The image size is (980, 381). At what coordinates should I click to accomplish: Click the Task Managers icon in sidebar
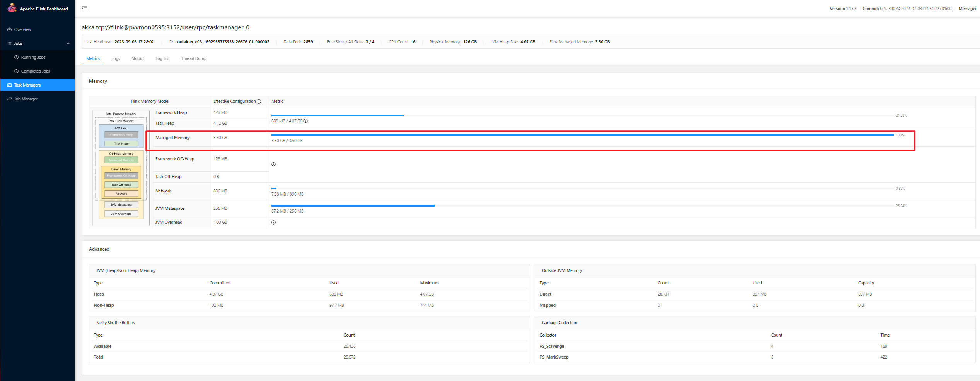pyautogui.click(x=10, y=85)
